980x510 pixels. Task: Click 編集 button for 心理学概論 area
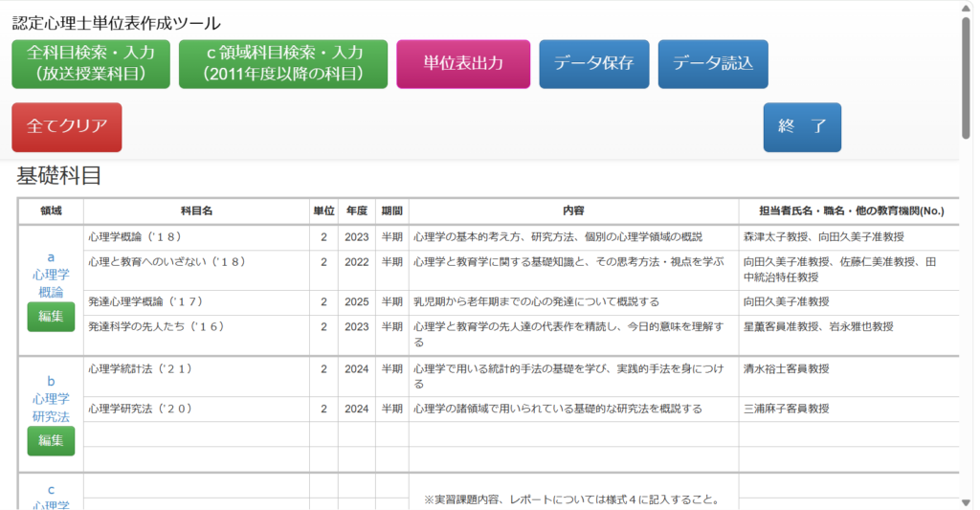coord(51,317)
